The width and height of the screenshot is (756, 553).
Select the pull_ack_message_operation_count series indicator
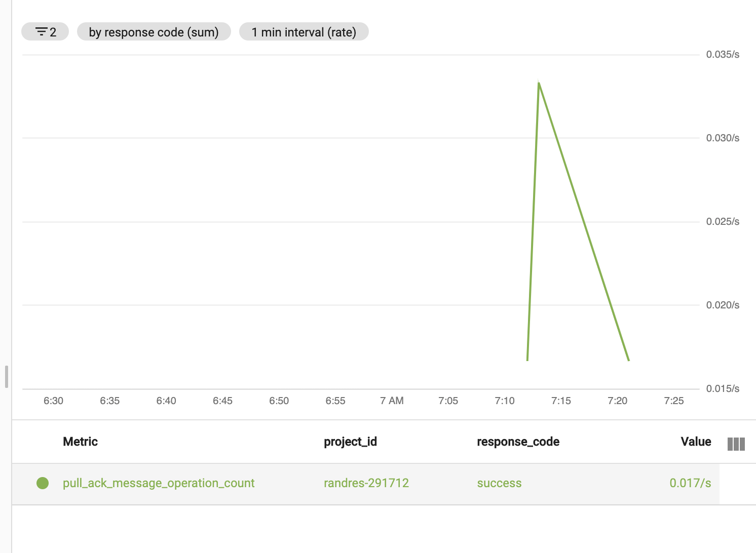[x=43, y=483]
